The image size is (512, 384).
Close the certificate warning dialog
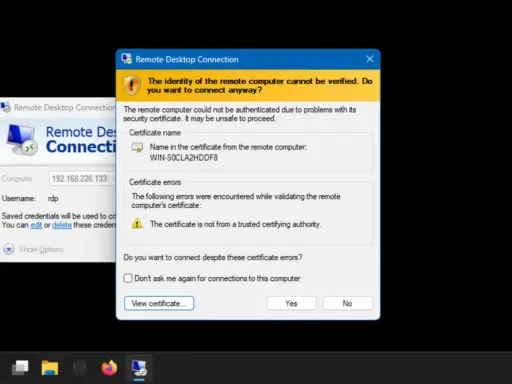[370, 59]
